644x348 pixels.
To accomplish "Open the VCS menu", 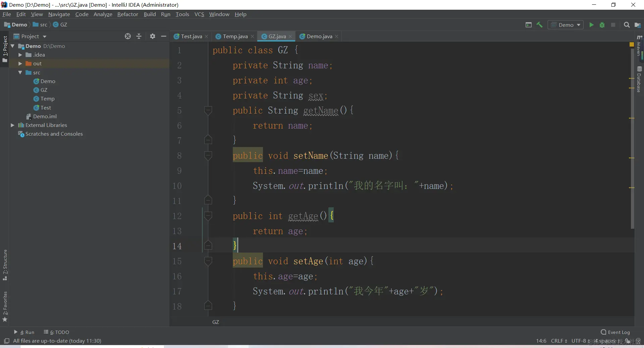I will (x=199, y=14).
